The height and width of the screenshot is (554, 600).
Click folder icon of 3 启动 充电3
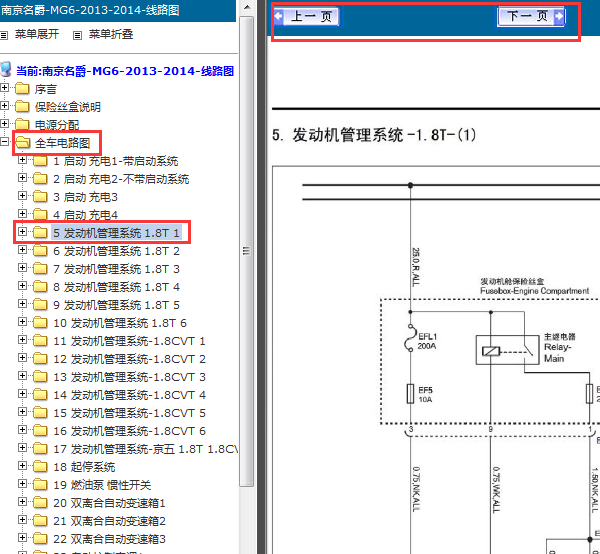40,196
